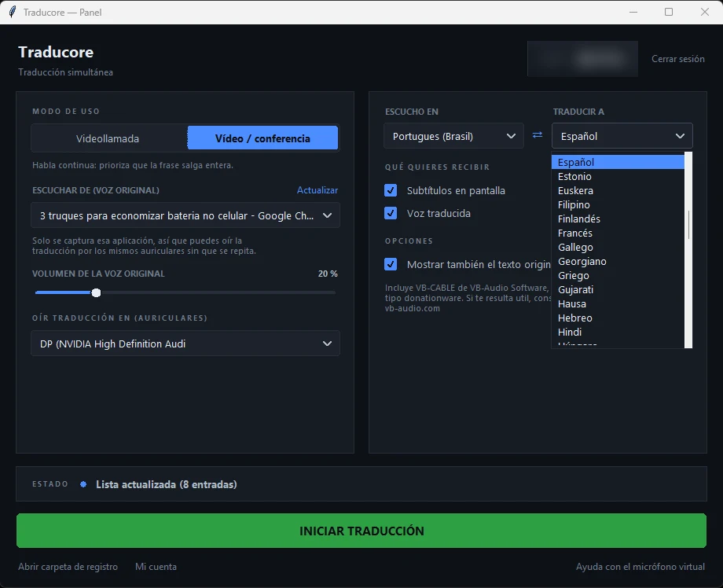723x588 pixels.
Task: Open Ayuda con el micrófono virtual
Action: click(640, 567)
